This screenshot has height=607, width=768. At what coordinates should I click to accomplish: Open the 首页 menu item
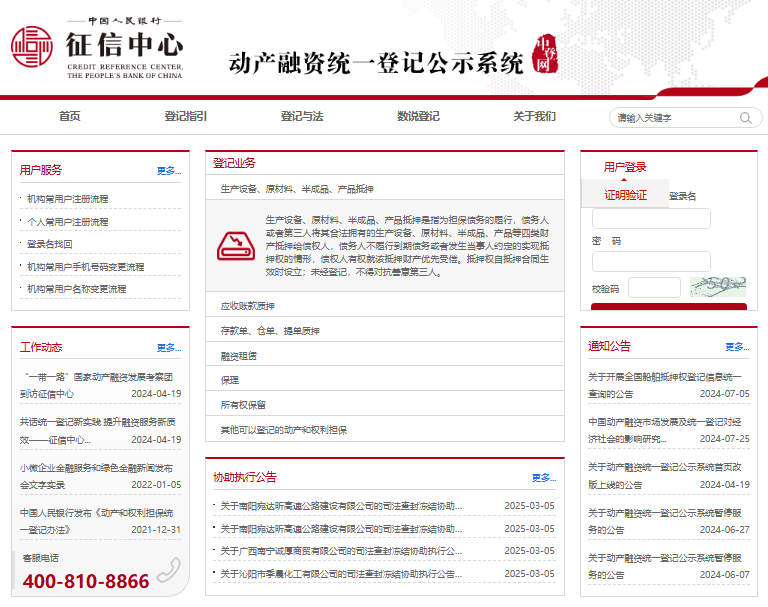click(x=70, y=117)
